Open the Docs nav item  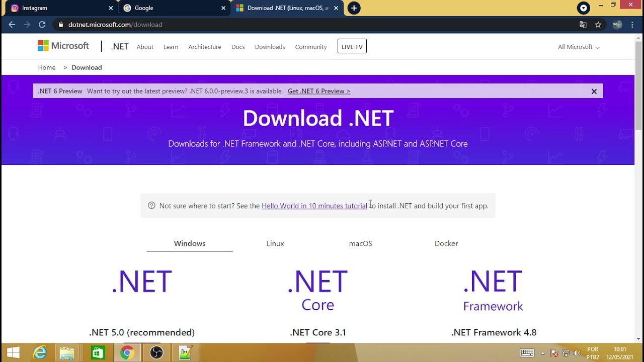coord(238,47)
